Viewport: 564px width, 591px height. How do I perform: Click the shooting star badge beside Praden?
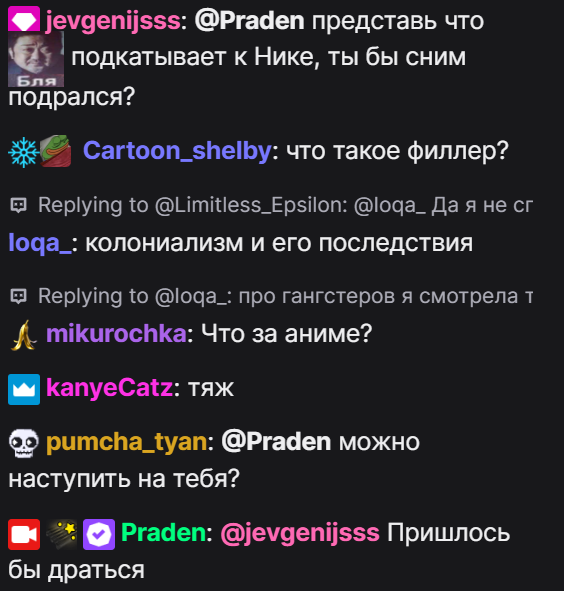(61, 534)
